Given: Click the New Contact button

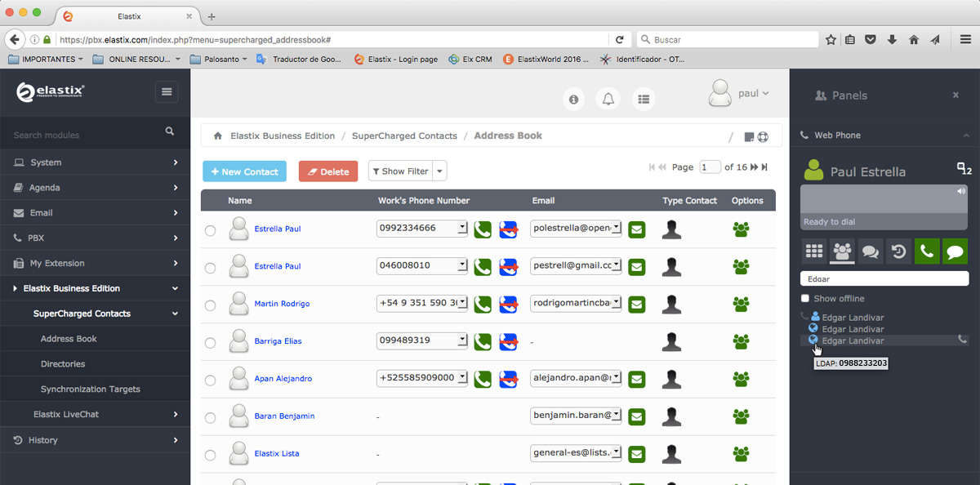Looking at the screenshot, I should (244, 171).
